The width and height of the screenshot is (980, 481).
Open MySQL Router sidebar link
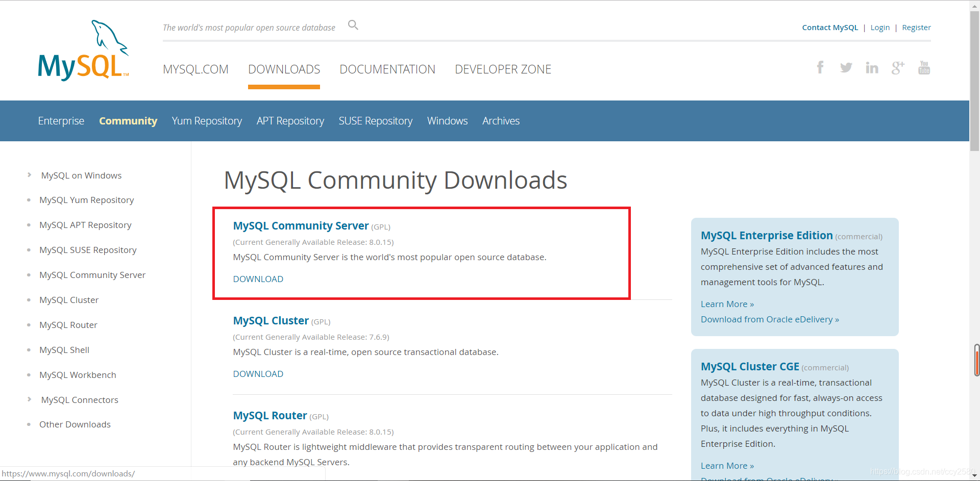click(x=68, y=325)
